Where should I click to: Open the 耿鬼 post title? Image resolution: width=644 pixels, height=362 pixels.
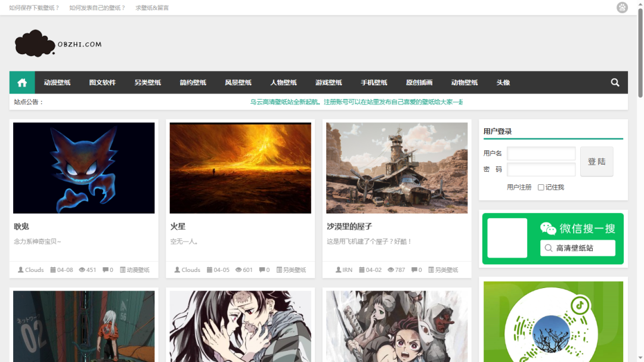point(21,227)
